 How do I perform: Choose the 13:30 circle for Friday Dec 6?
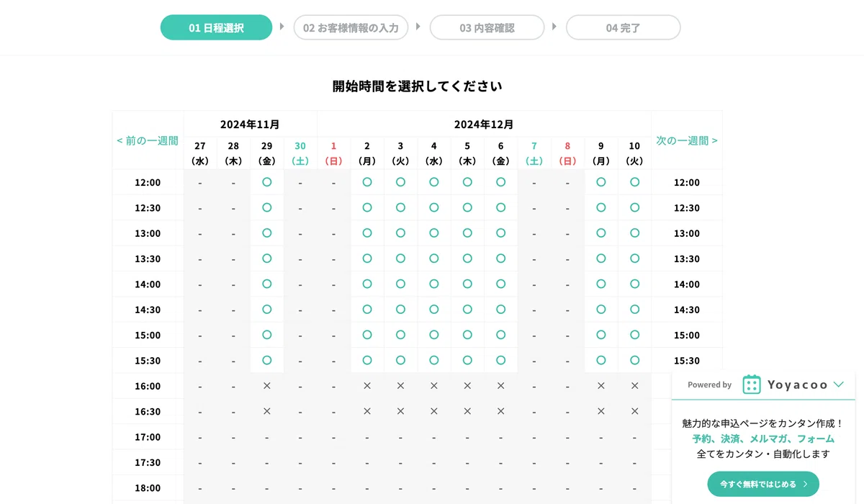[501, 258]
